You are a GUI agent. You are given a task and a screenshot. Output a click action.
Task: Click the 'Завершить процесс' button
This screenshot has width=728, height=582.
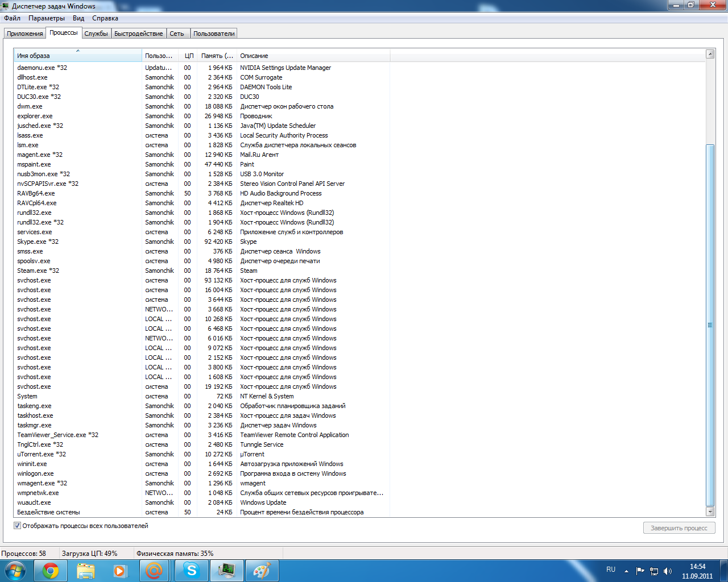tap(679, 528)
